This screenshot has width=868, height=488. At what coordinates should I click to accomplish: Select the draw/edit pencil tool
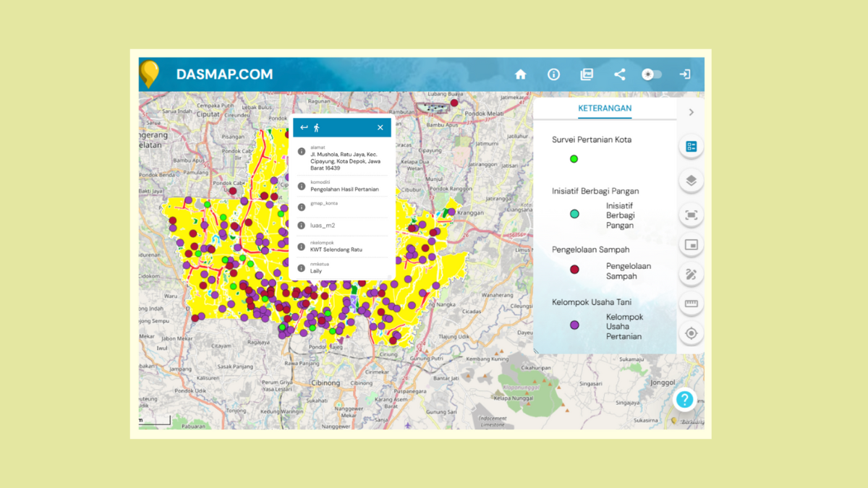691,275
